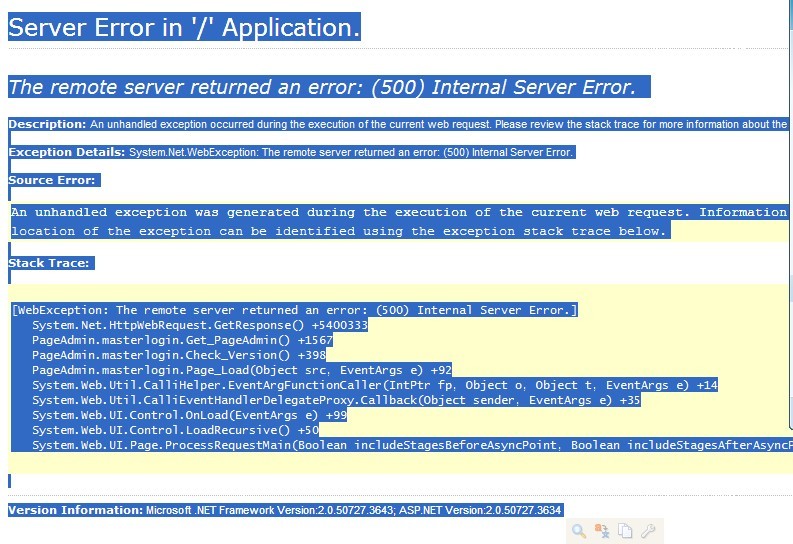Click the 'Version Information:' label
The height and width of the screenshot is (544, 793).
pos(75,510)
